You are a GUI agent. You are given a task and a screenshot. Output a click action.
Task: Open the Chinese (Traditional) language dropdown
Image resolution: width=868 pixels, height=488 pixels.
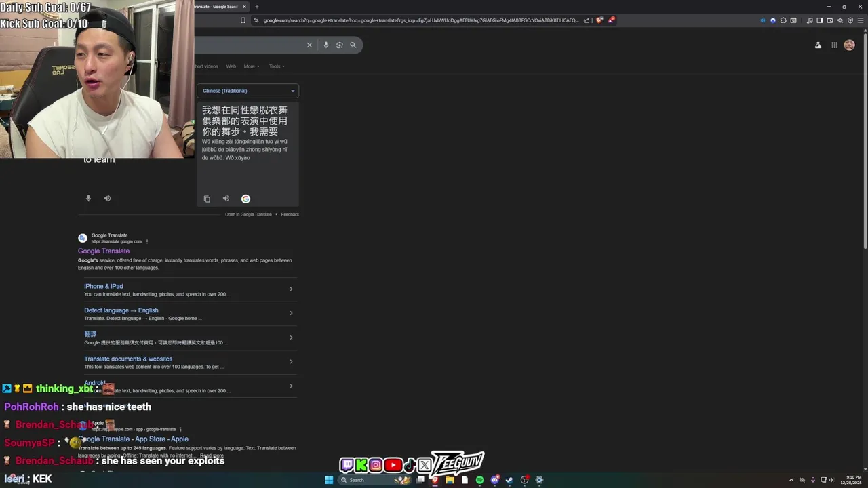click(x=248, y=91)
